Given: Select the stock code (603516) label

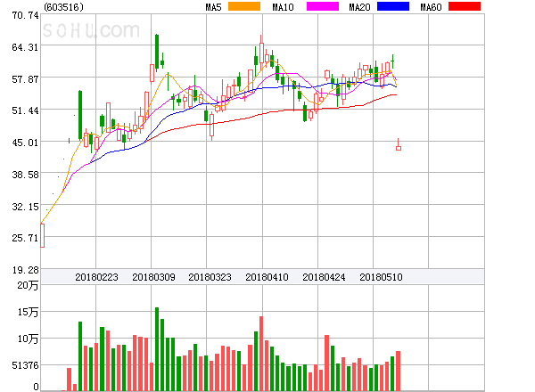Looking at the screenshot, I should coord(64,7).
